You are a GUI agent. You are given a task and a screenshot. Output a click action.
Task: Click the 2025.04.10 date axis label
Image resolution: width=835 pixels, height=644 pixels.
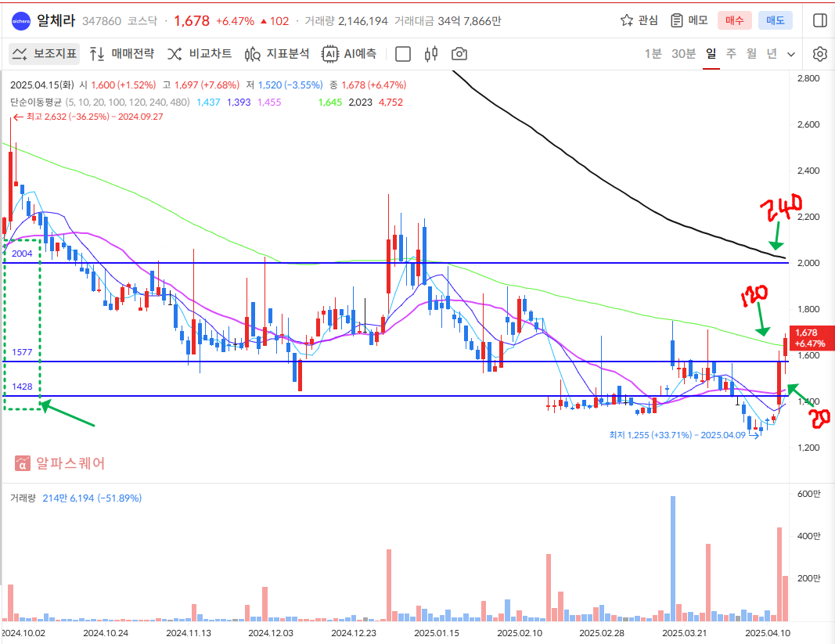click(x=768, y=633)
